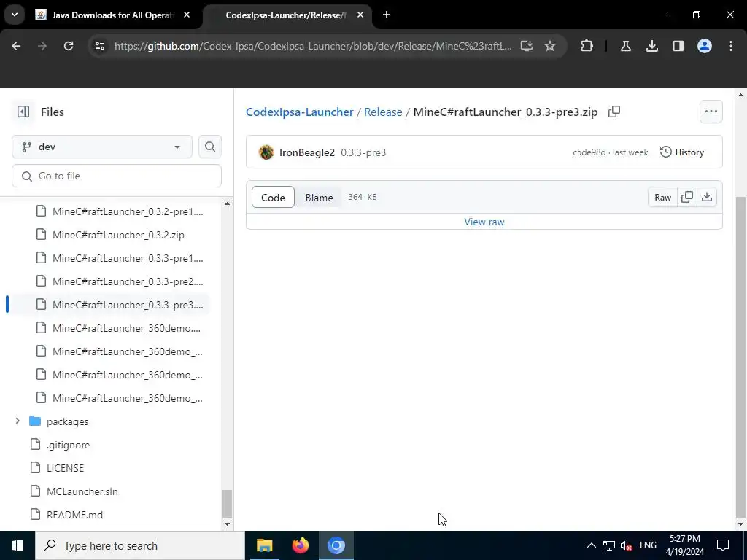Show hidden system tray icons

click(x=591, y=545)
